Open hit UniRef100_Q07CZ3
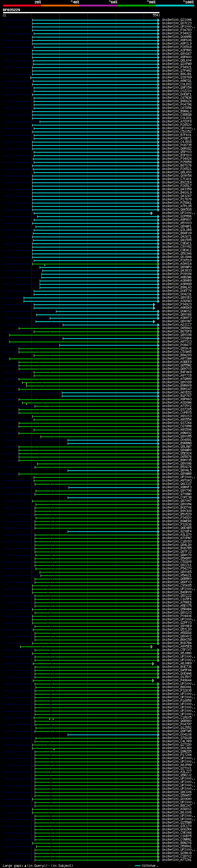The width and height of the screenshot is (197, 868). tap(177, 24)
